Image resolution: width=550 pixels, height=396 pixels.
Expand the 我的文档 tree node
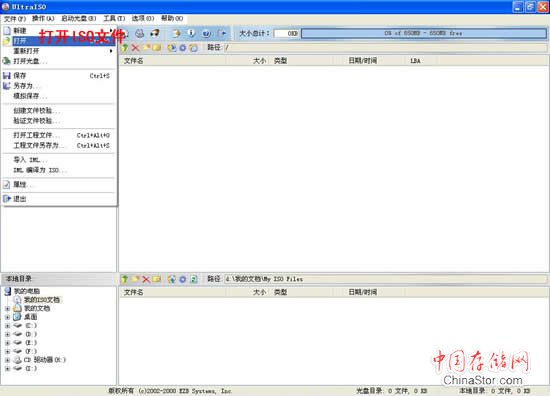7,309
